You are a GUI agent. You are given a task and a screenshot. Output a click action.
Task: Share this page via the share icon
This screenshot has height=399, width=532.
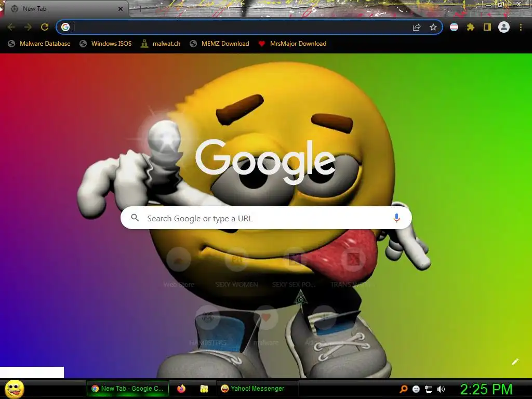(x=417, y=27)
